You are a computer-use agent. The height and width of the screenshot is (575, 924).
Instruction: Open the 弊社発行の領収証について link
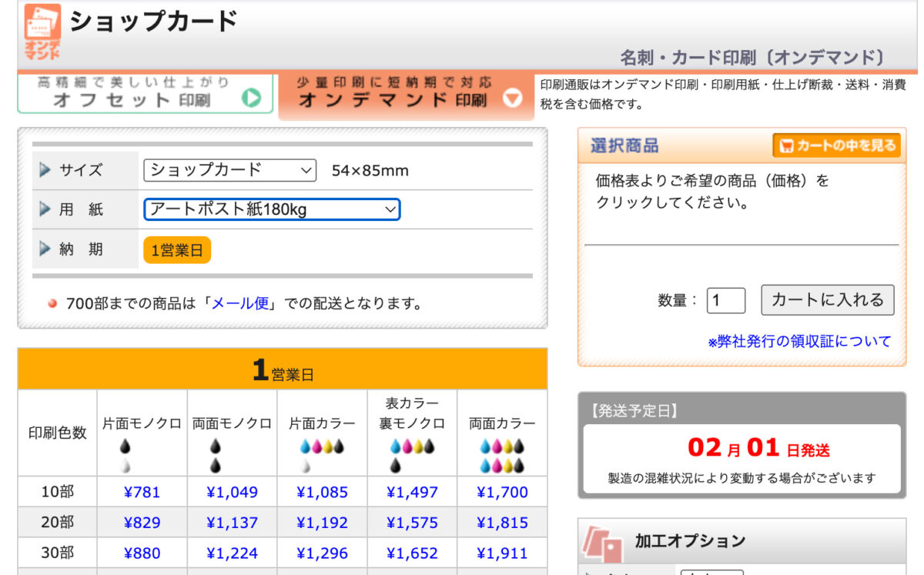(x=799, y=341)
